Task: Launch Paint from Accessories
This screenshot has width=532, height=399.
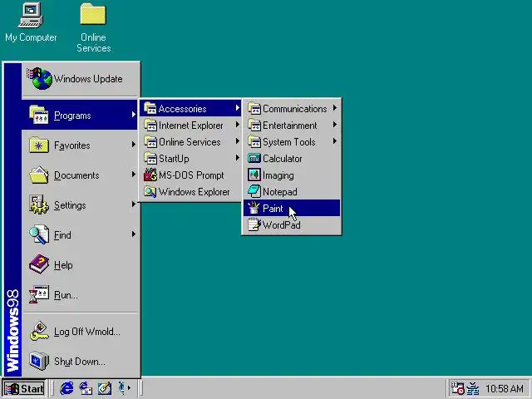Action: coord(292,208)
